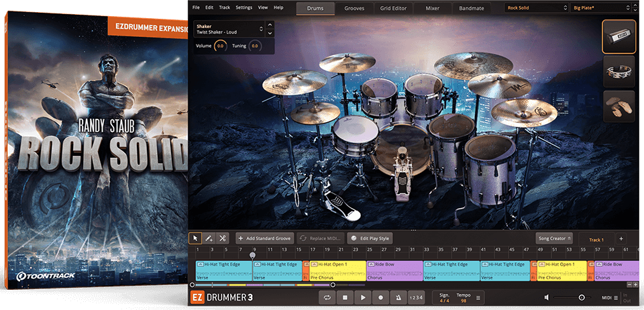Select the scissors cut tool
The width and height of the screenshot is (644, 310).
(x=222, y=238)
